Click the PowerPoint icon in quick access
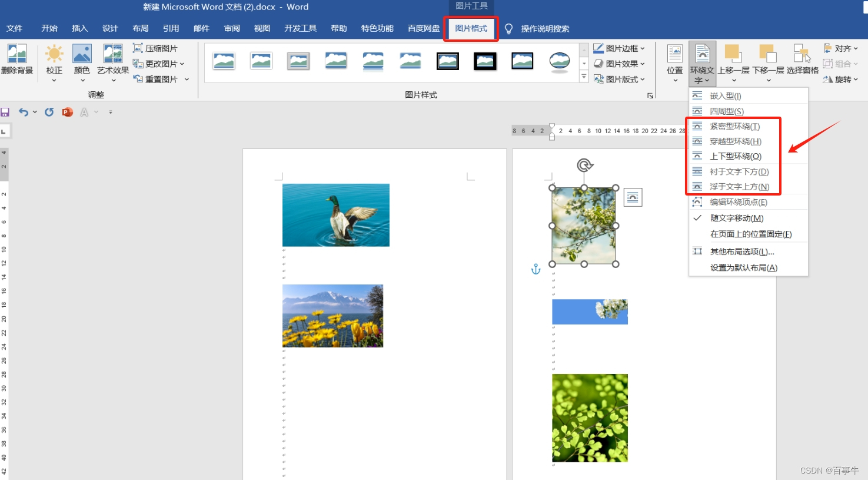The image size is (868, 480). point(68,112)
